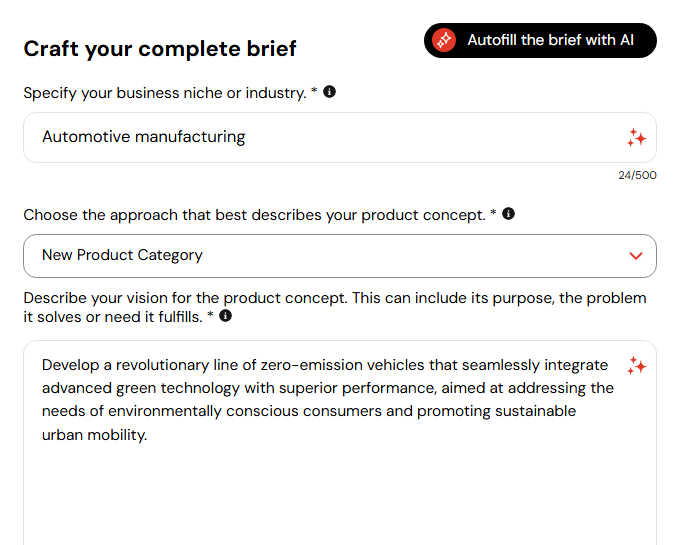680x545 pixels.
Task: Click the 'Specify your business niche or industry' label
Action: 165,93
